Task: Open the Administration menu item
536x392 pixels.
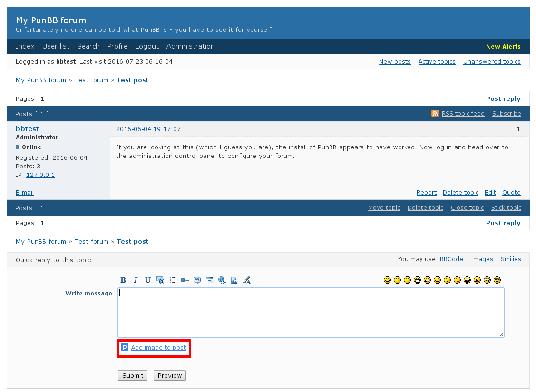Action: (190, 46)
